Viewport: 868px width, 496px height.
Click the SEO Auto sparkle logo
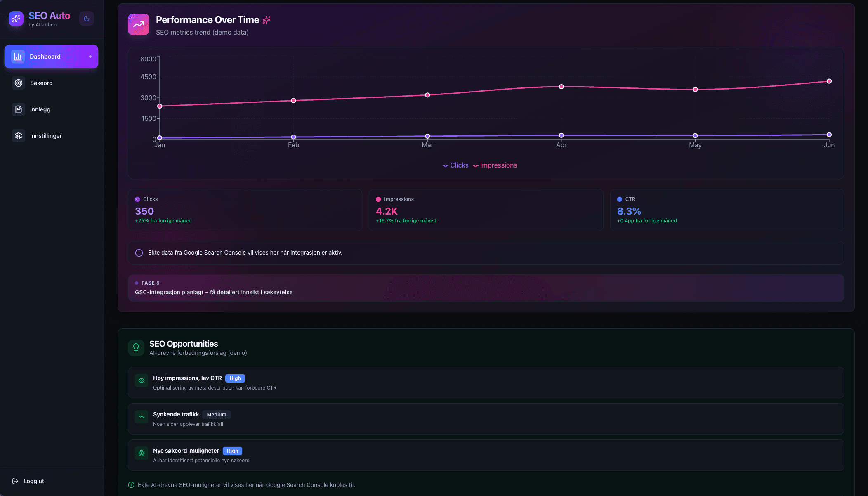point(16,19)
